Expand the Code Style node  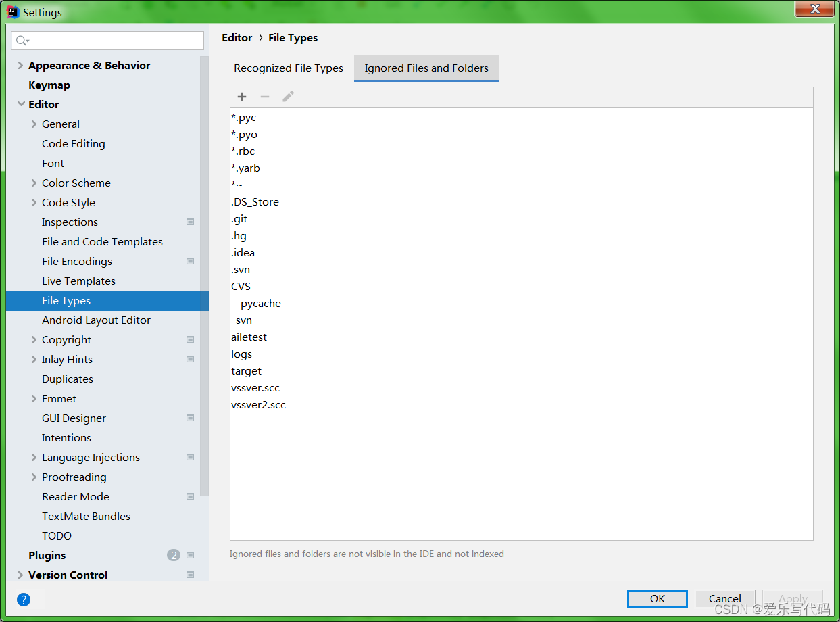34,202
